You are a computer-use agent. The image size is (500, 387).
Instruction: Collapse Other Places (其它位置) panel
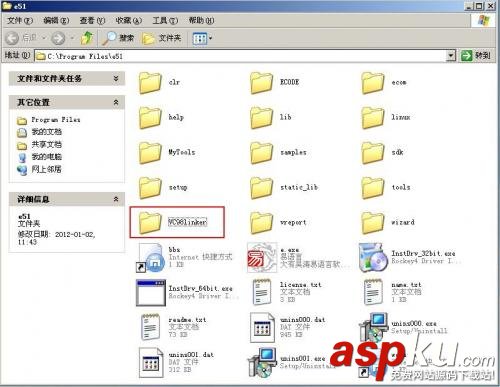point(116,102)
